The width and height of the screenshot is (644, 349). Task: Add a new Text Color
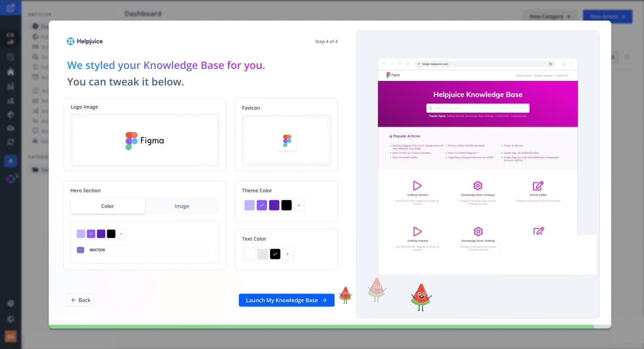click(x=288, y=254)
